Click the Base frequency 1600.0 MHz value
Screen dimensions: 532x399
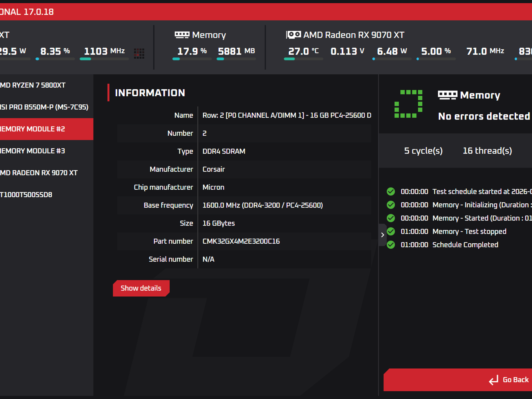pos(263,205)
